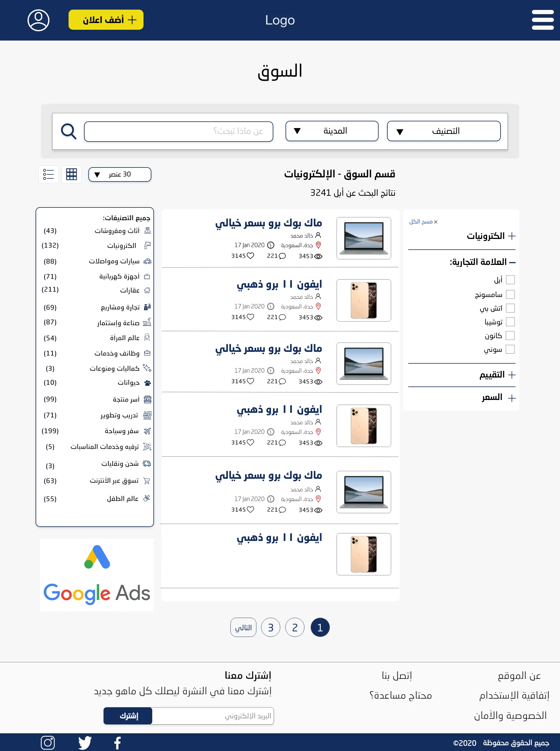Open the first MacBook listing thumbnail
Screen dimensions: 560x751
pyautogui.click(x=363, y=238)
